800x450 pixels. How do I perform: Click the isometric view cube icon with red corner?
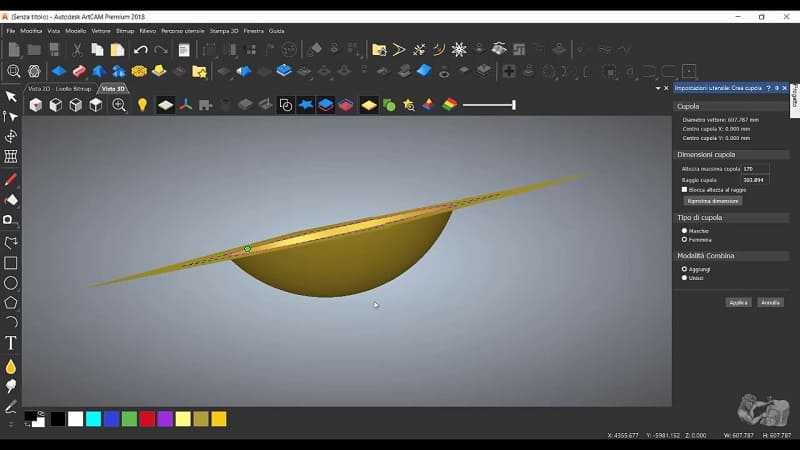tap(36, 105)
